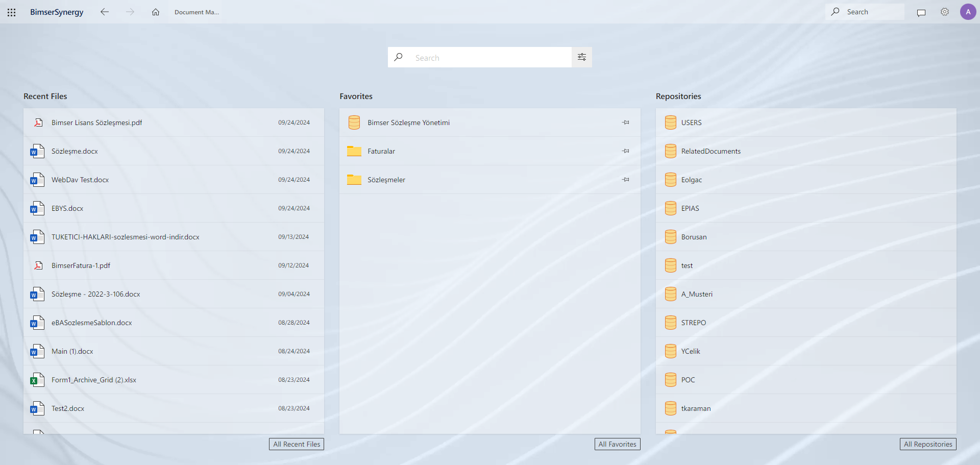
Task: Navigate back with the back arrow
Action: click(105, 12)
